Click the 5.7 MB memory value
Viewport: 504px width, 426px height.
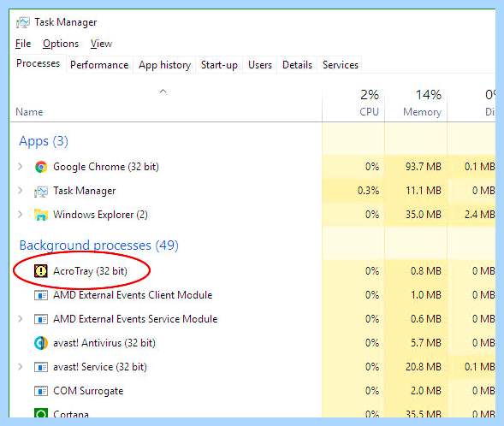(x=425, y=343)
